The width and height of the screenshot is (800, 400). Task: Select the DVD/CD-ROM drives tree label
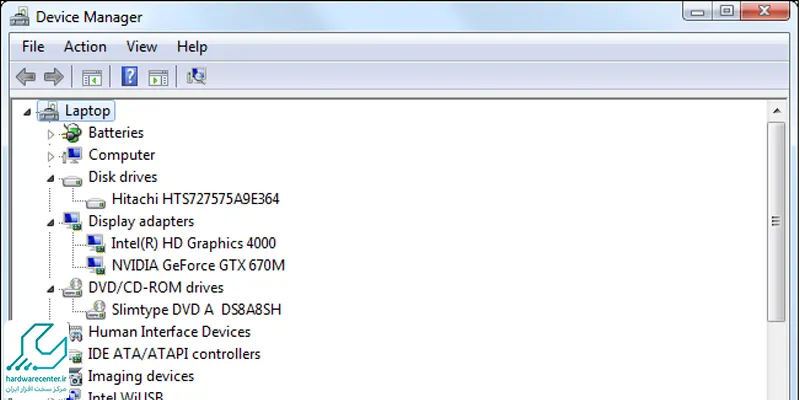click(x=156, y=288)
